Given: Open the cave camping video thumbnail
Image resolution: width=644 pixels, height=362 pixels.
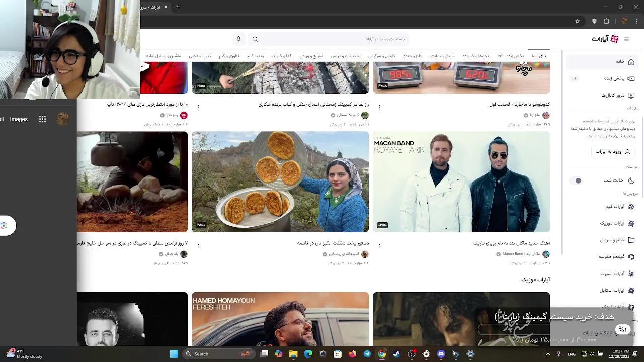Looking at the screenshot, I should click(132, 182).
